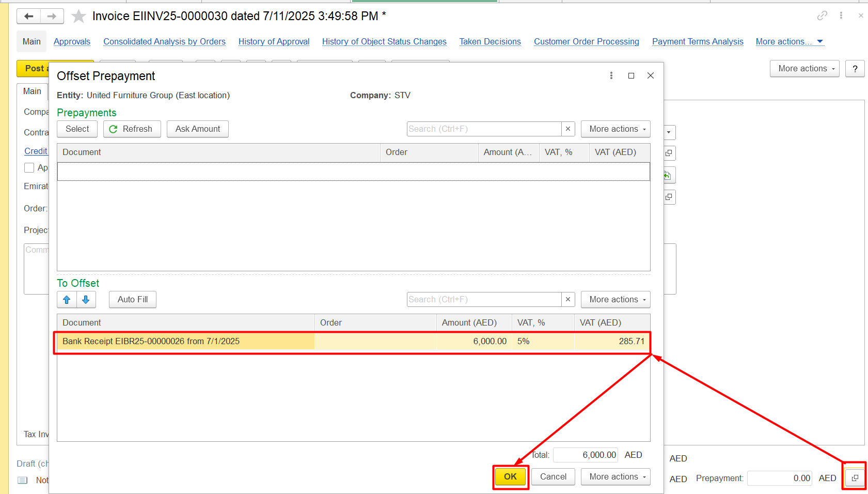This screenshot has height=494, width=868.
Task: Copy link using chain icon at top right
Action: [822, 16]
